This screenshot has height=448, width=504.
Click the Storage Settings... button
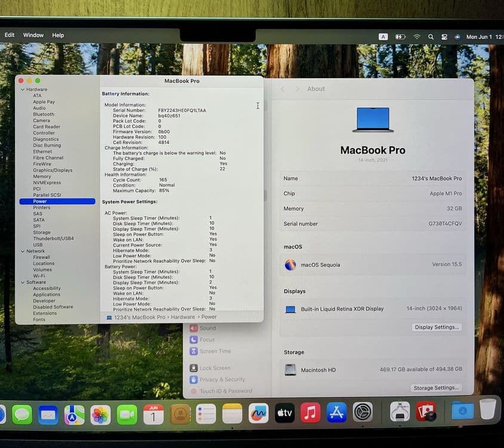click(436, 388)
